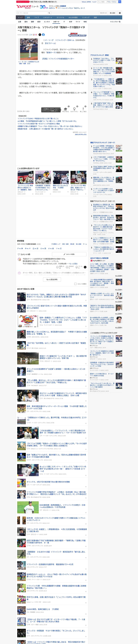
Task: Click the コメントを書く button
Action: (x=69, y=254)
